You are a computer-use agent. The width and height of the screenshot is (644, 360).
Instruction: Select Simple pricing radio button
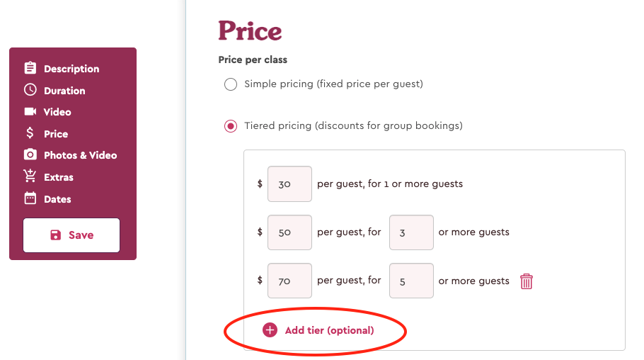coord(231,84)
